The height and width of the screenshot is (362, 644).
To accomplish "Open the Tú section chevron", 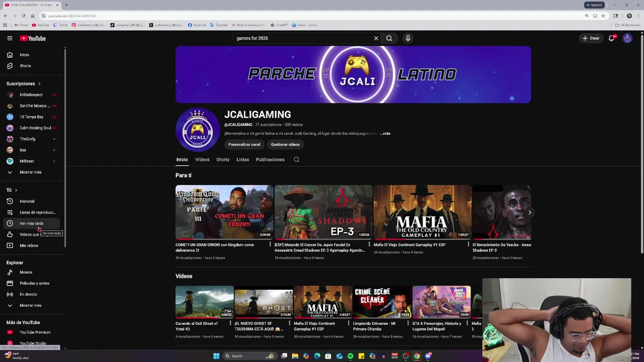I will click(x=16, y=190).
